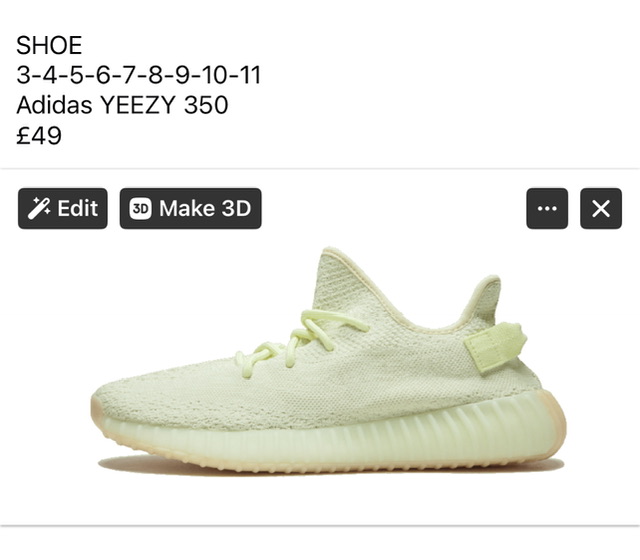
Task: Select the Yeezy shoe photo
Action: [328, 361]
